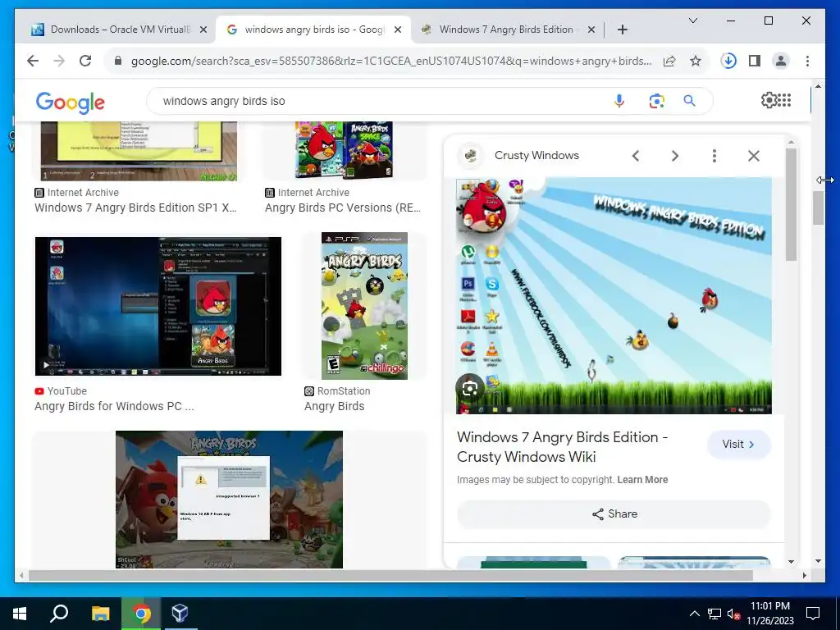Image resolution: width=840 pixels, height=630 pixels.
Task: Open the yellow installer screenshot thumbnail
Action: point(139,151)
